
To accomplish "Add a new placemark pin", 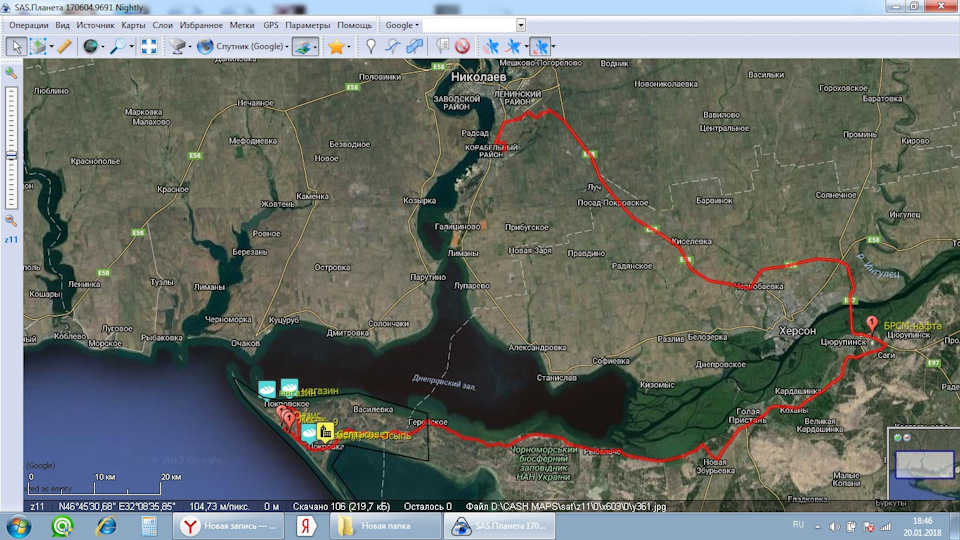I will coord(370,46).
